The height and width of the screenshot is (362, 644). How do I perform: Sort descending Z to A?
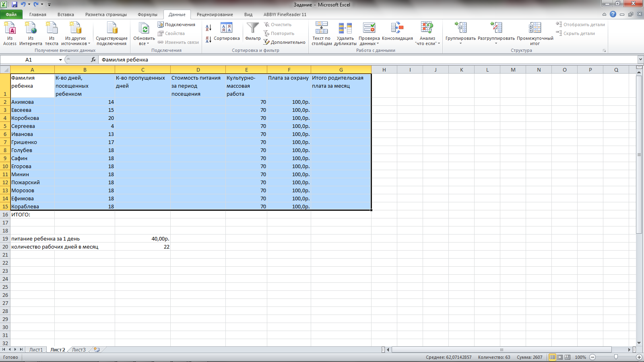pyautogui.click(x=208, y=39)
